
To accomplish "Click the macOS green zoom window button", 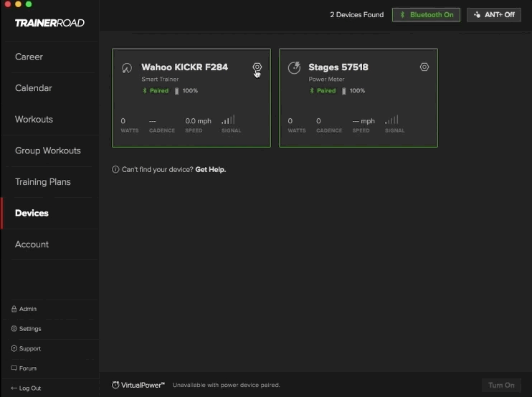I will click(x=29, y=4).
